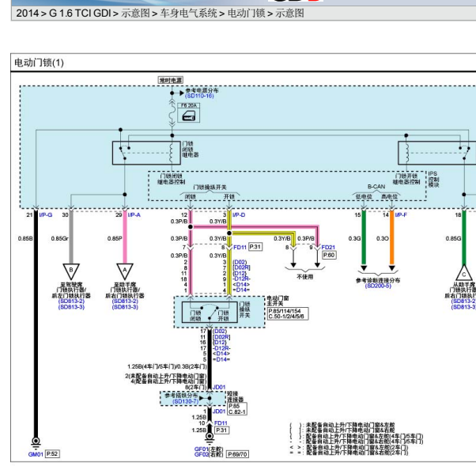Click D12R- label below the window switch

[221, 348]
